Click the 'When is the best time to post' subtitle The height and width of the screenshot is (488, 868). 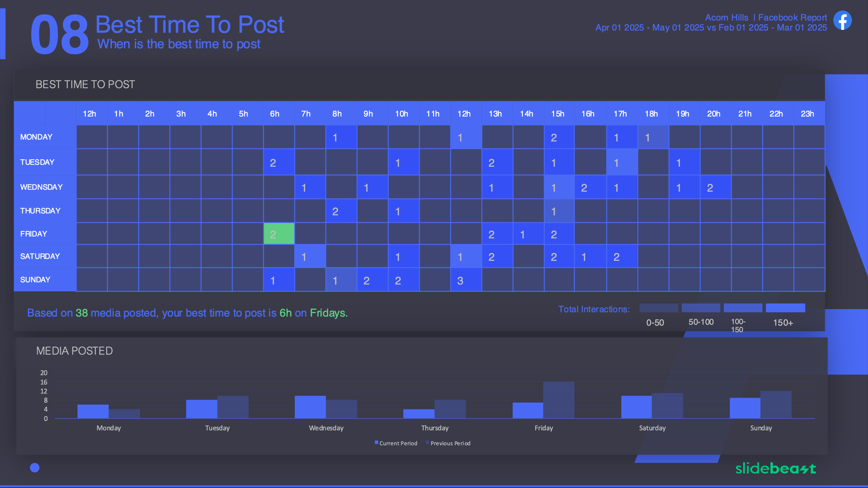point(179,44)
